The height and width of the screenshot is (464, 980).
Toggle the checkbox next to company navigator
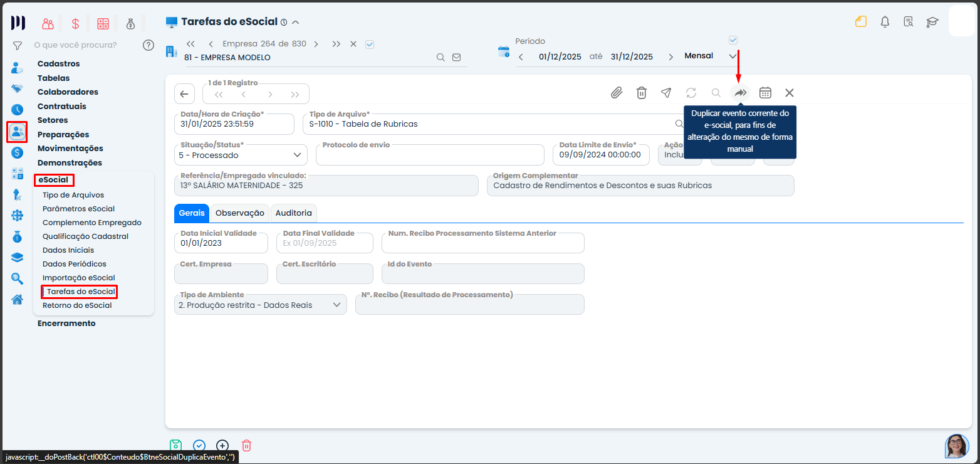[370, 44]
